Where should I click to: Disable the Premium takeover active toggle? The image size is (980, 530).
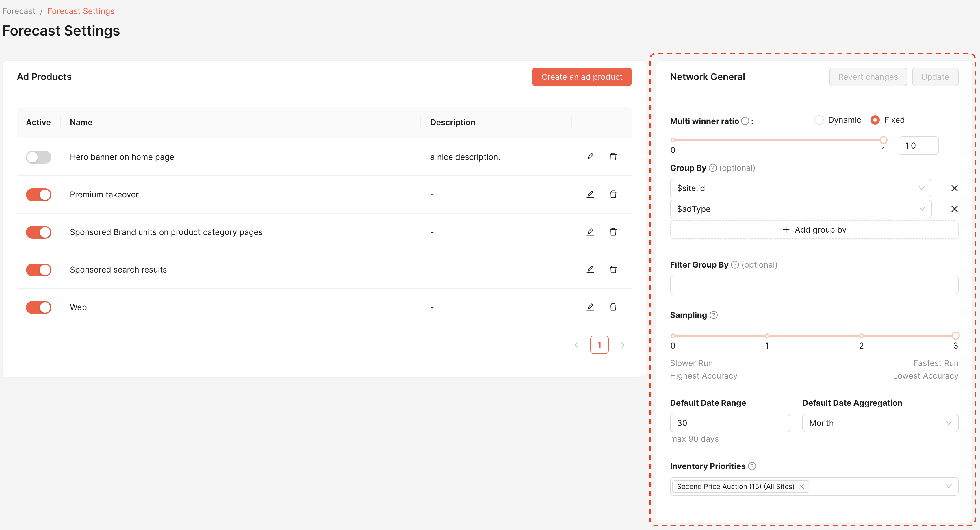[38, 194]
